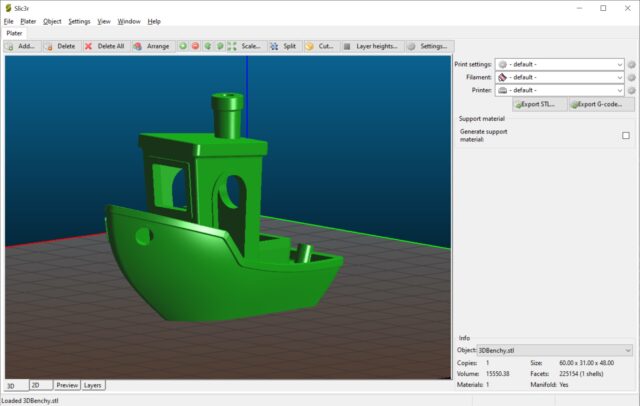This screenshot has height=406, width=640.
Task: Click the filament spool icon in Filament dropdown
Action: [x=502, y=77]
